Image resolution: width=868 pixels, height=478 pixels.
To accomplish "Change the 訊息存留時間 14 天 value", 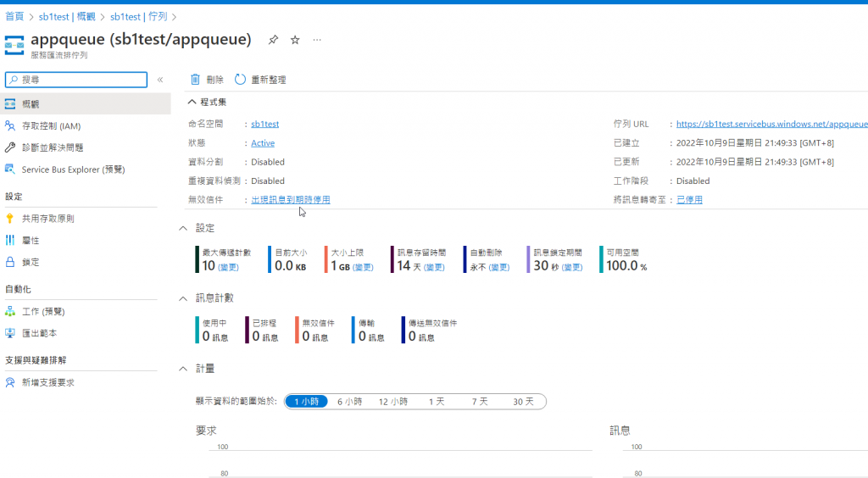I will (434, 267).
